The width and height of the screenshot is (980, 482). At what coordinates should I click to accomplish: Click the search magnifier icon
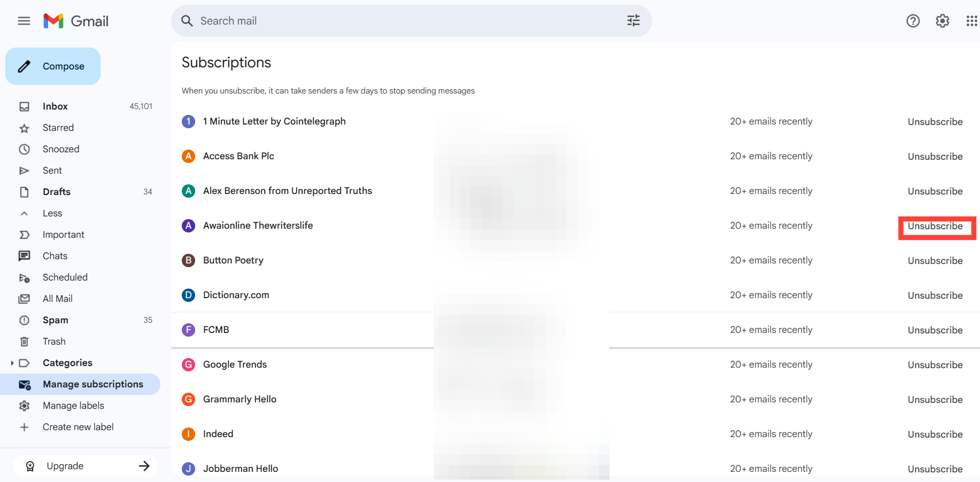187,21
